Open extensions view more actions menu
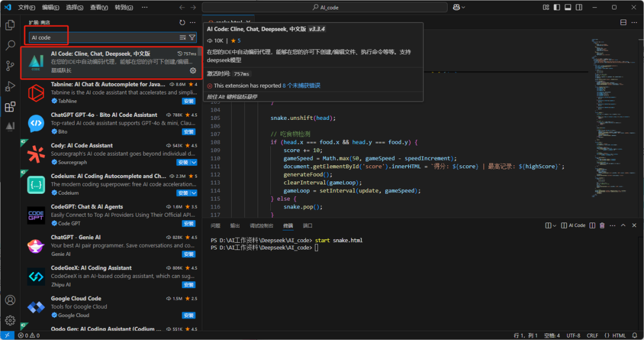This screenshot has height=340, width=644. pyautogui.click(x=193, y=23)
